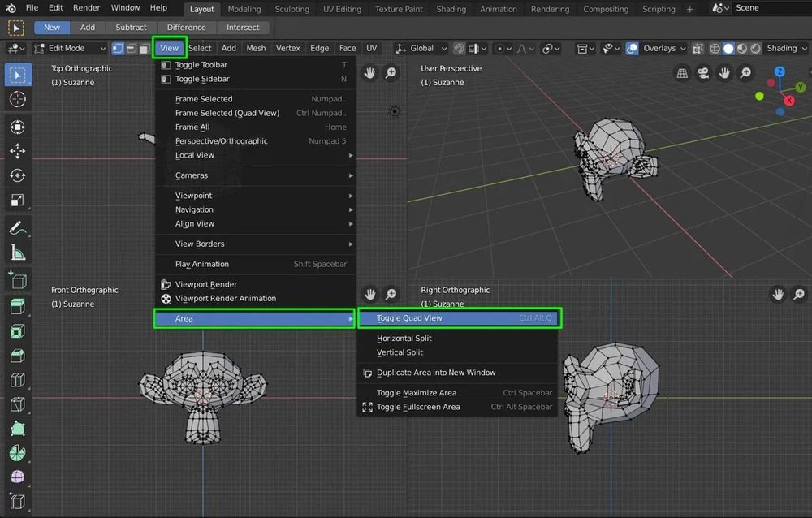The image size is (812, 518).
Task: Enable wireframe viewport shading
Action: (x=715, y=48)
